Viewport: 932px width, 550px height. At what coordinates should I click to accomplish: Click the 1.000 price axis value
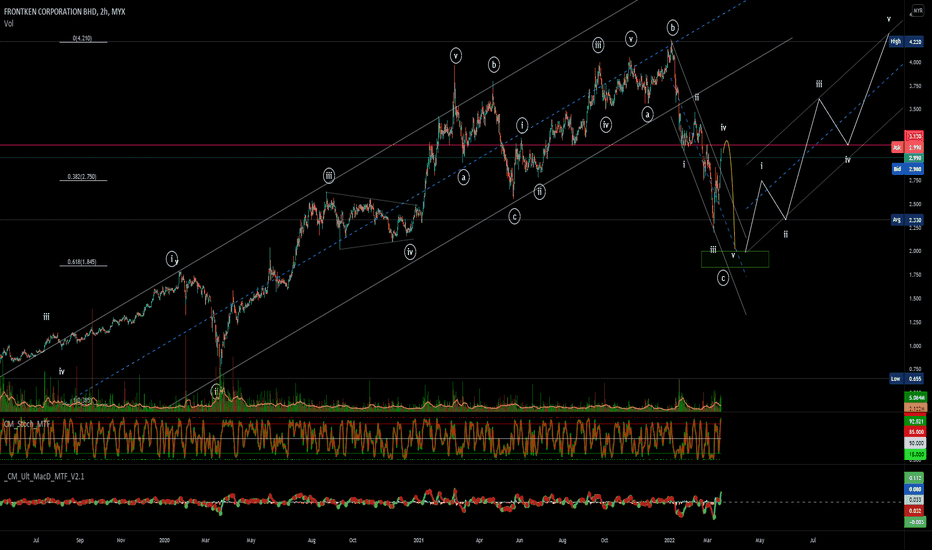(x=915, y=346)
